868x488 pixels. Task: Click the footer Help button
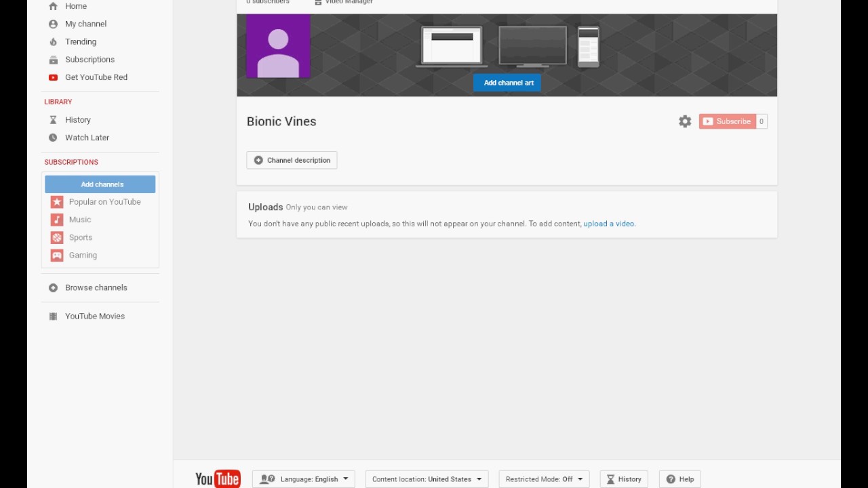(x=680, y=479)
